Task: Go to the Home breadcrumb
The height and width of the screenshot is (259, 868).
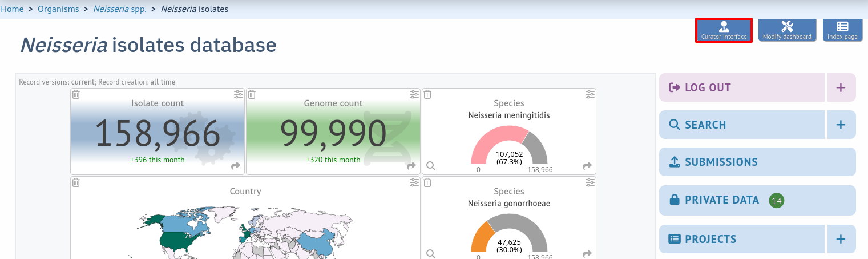Action: 12,9
